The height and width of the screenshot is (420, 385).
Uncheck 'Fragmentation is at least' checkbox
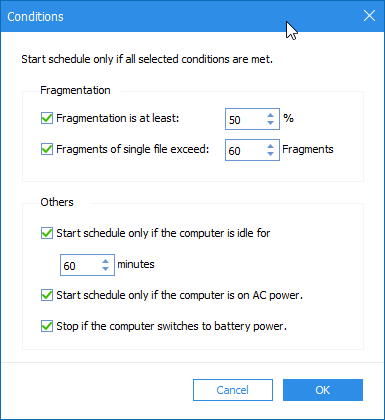pyautogui.click(x=47, y=118)
